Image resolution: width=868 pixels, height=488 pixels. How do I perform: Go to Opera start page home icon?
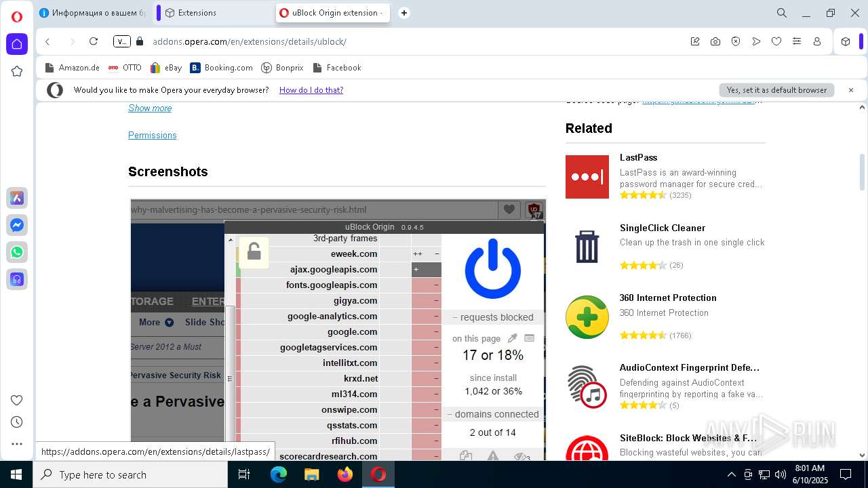coord(17,44)
